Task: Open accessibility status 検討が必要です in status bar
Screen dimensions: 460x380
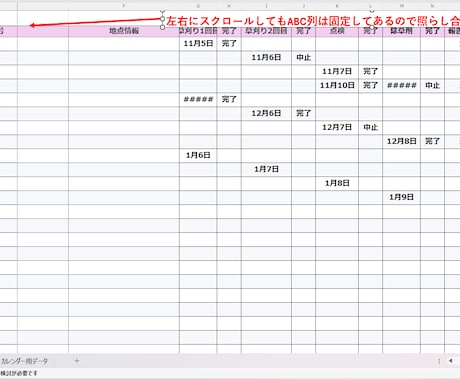Action: pos(19,373)
